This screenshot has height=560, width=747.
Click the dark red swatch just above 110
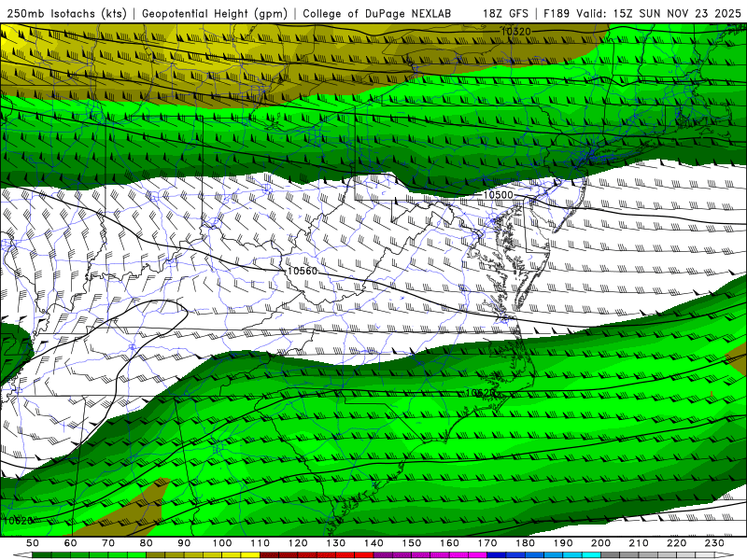(269, 555)
